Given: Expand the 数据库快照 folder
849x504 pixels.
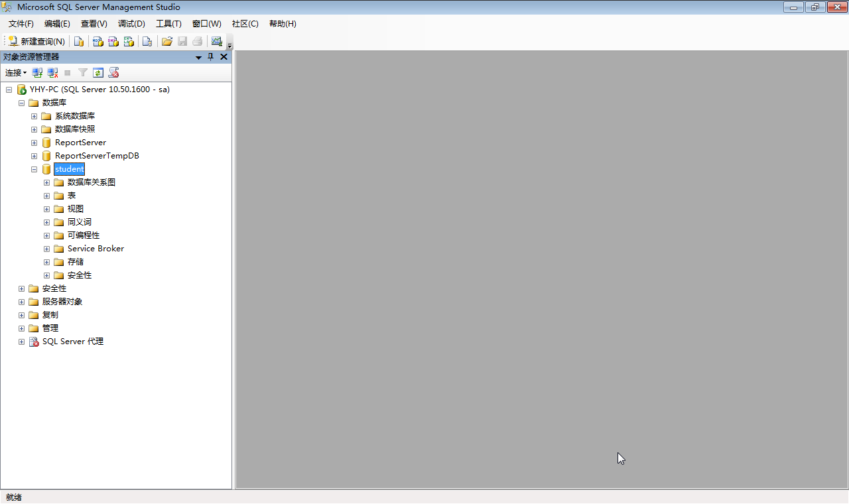Looking at the screenshot, I should pyautogui.click(x=34, y=129).
